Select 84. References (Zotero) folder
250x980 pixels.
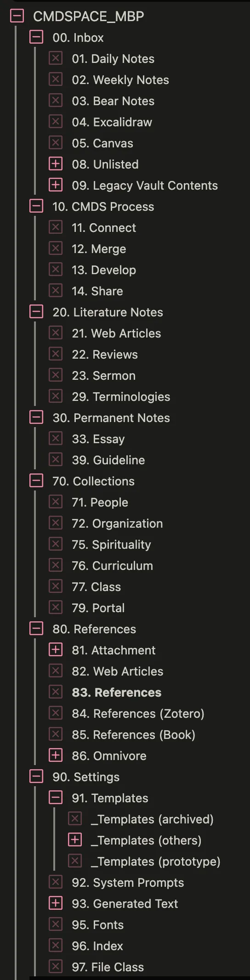point(138,714)
